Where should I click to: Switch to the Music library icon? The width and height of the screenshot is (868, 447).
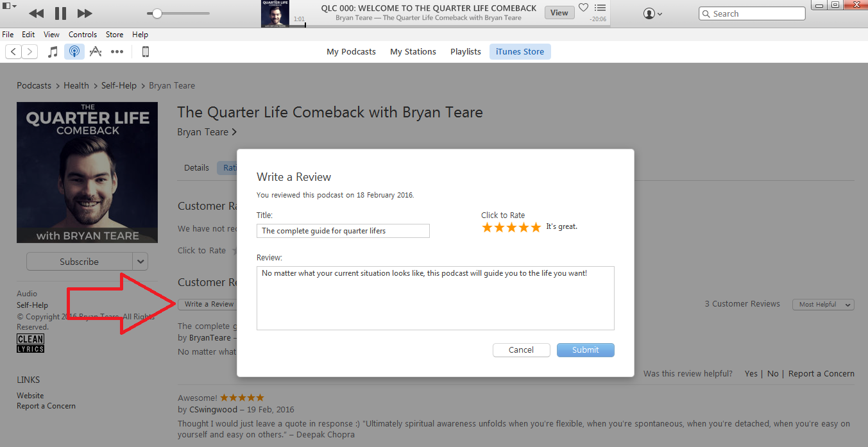click(x=53, y=52)
